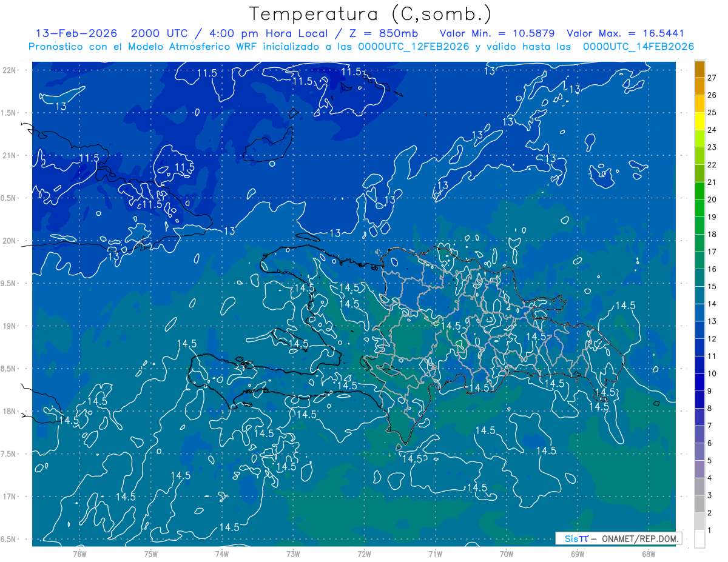Click the '73W' longitude axis label

coord(293,554)
